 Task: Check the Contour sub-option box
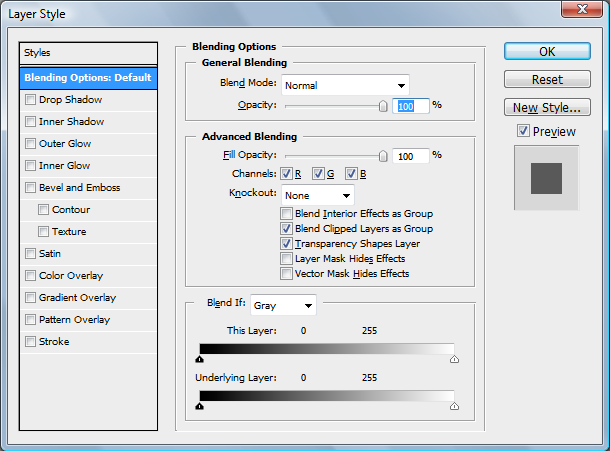[x=44, y=210]
